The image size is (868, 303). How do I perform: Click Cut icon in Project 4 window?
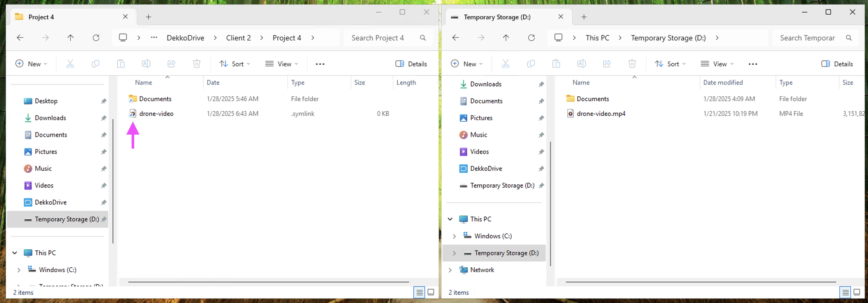click(x=70, y=64)
